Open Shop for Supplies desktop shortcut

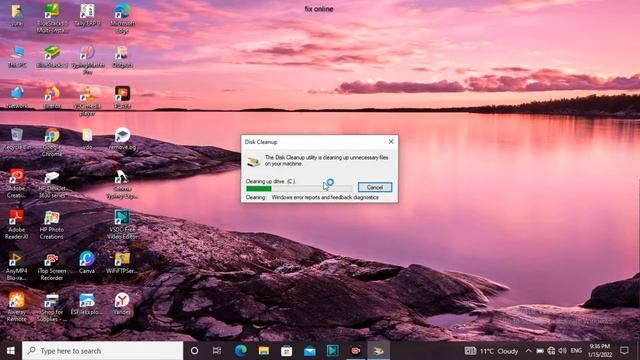51,307
